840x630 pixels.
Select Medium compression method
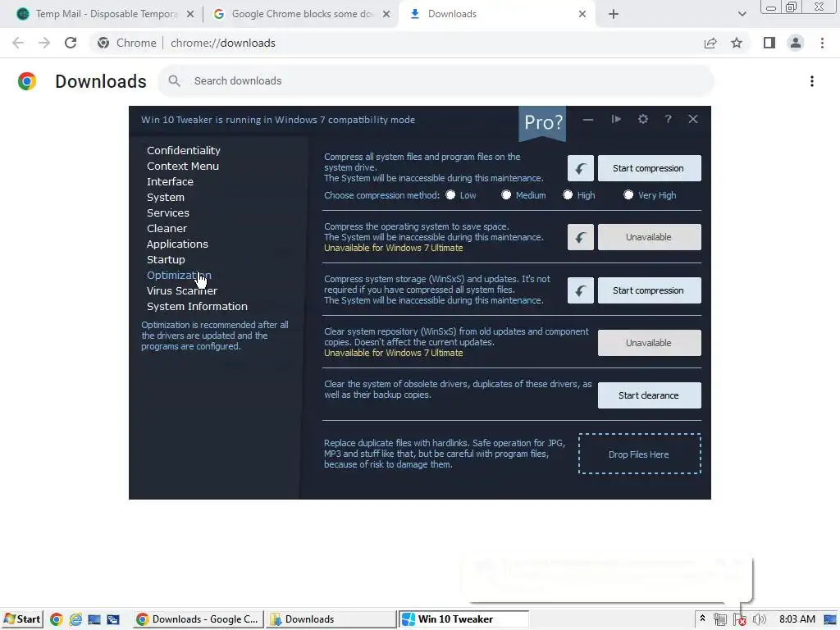[x=506, y=195]
